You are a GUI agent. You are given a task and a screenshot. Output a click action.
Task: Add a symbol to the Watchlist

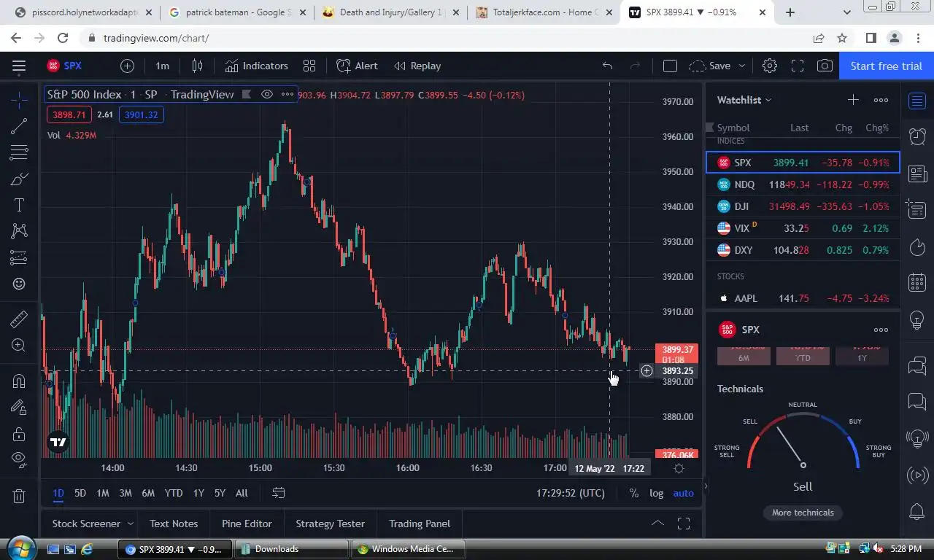coord(853,100)
